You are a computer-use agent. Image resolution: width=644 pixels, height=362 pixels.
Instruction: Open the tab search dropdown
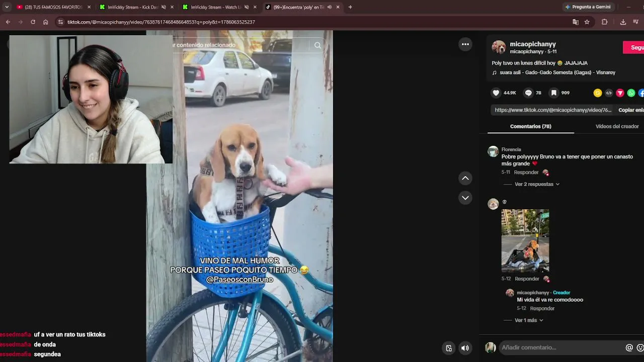coord(7,7)
